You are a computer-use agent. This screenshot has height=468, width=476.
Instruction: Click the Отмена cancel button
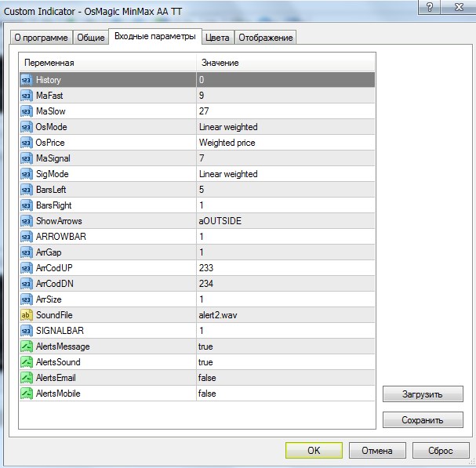coord(377,451)
